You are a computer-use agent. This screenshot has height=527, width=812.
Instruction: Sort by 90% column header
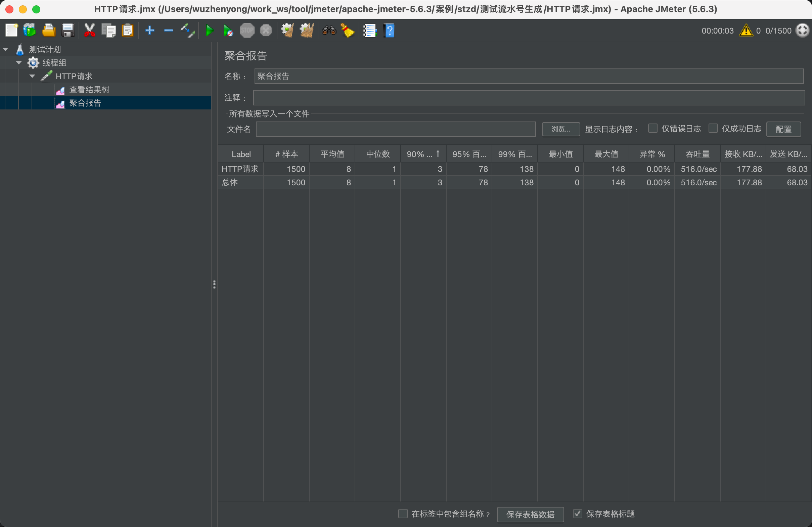423,154
